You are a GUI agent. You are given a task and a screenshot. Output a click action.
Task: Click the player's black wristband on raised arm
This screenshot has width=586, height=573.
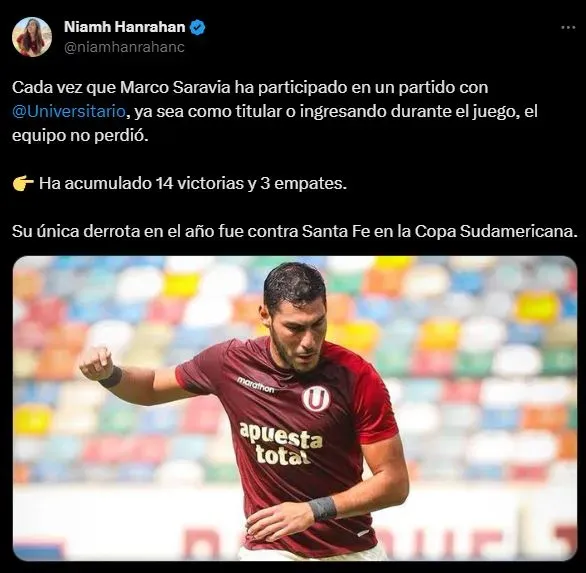point(111,377)
